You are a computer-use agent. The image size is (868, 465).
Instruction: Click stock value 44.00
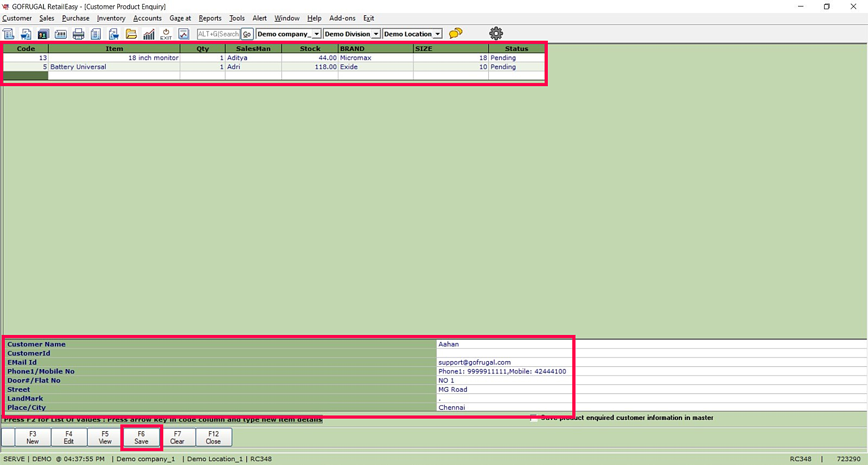point(310,58)
